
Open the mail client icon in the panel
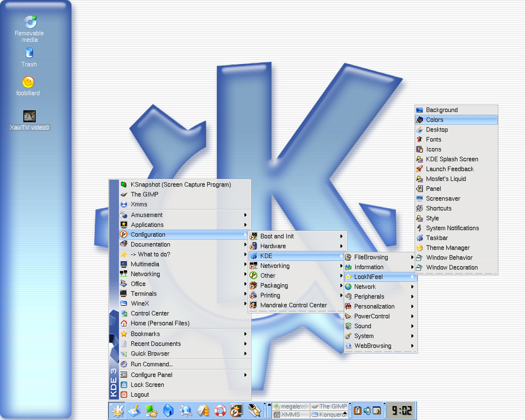point(203,411)
